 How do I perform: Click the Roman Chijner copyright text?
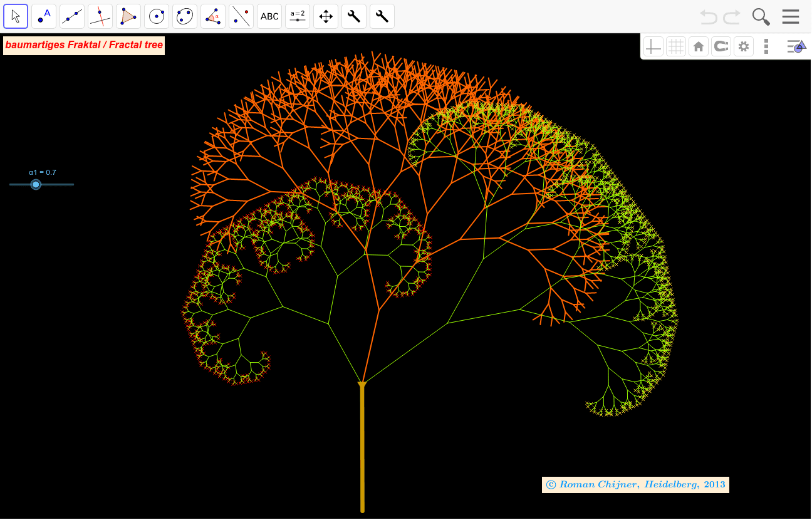635,484
